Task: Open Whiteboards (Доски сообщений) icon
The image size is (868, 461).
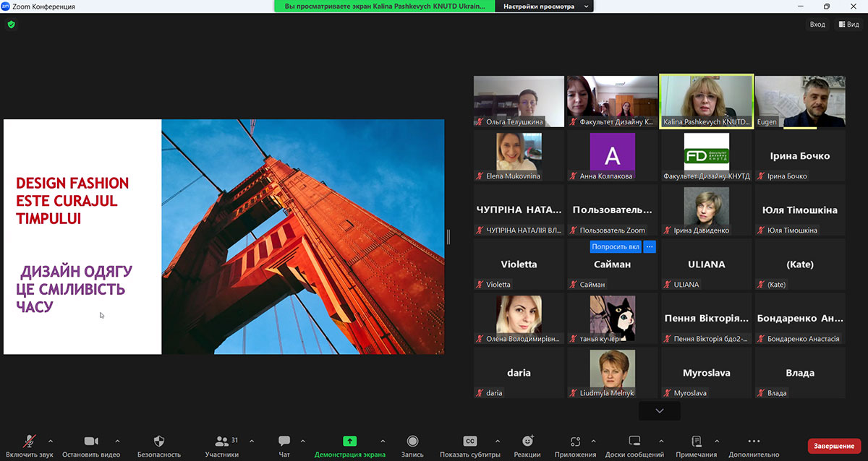Action: tap(634, 441)
